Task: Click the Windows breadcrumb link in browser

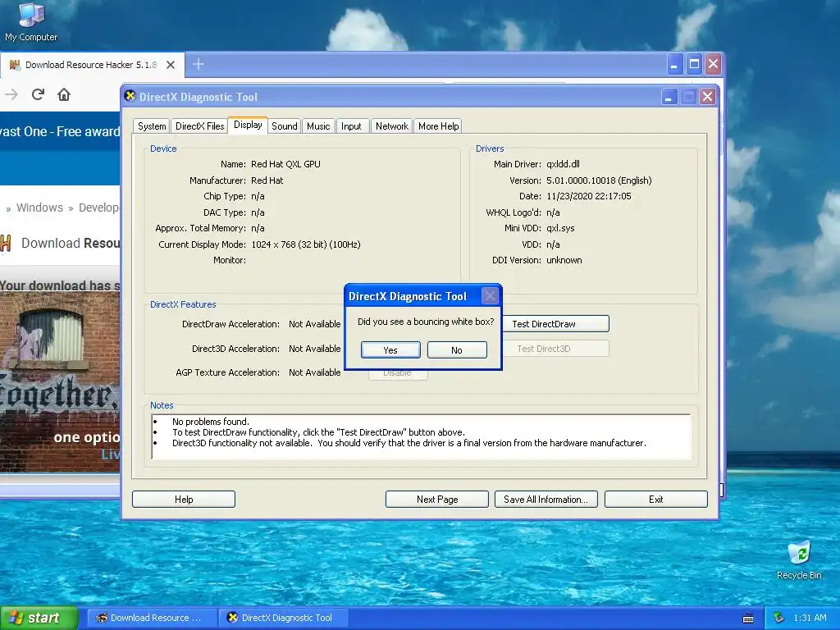Action: [39, 208]
